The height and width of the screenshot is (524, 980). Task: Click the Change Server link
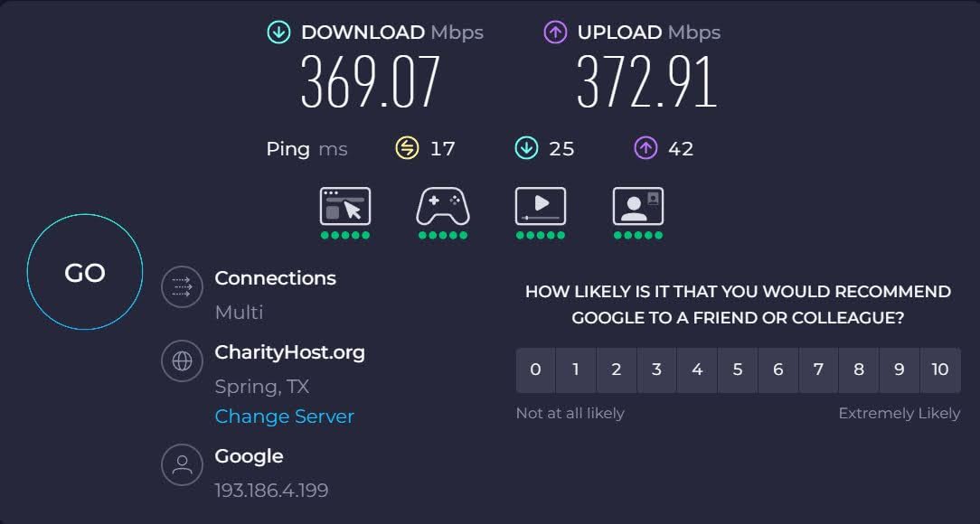tap(285, 416)
